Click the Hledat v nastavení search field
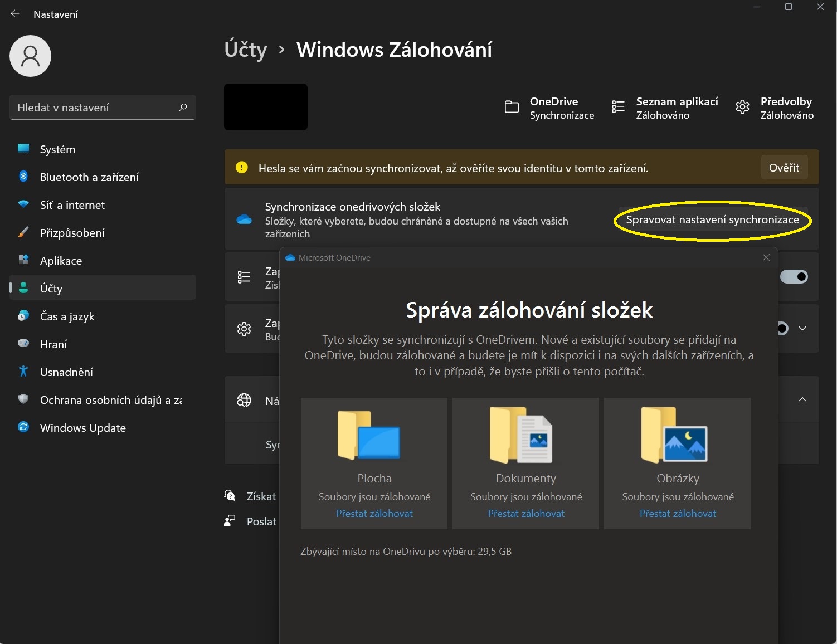The image size is (837, 644). [95, 108]
